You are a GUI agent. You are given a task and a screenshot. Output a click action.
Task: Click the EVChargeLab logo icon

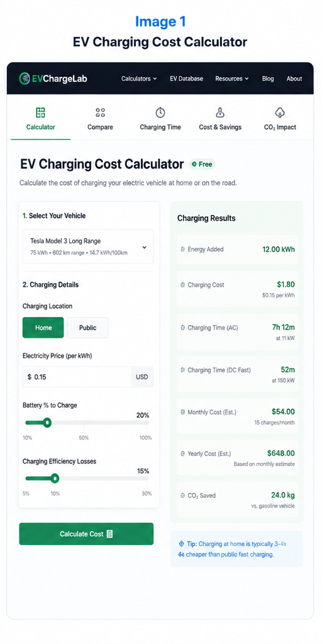[25, 79]
